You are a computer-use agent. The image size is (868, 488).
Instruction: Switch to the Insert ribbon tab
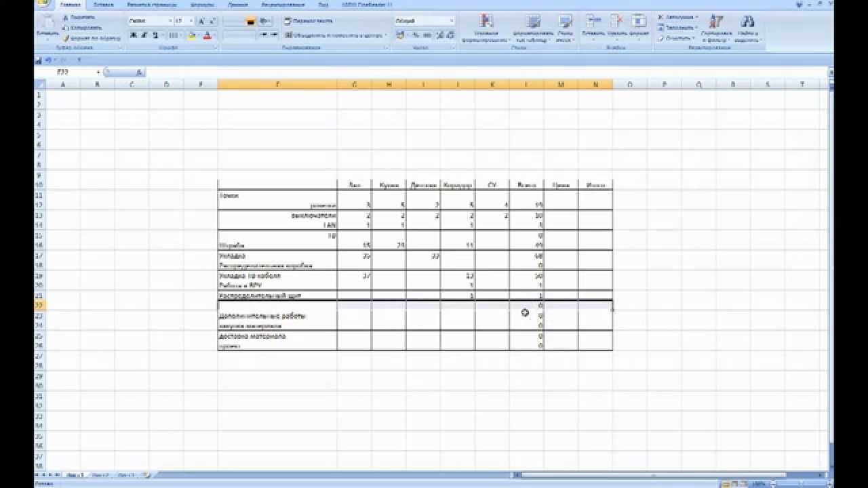[x=103, y=4]
